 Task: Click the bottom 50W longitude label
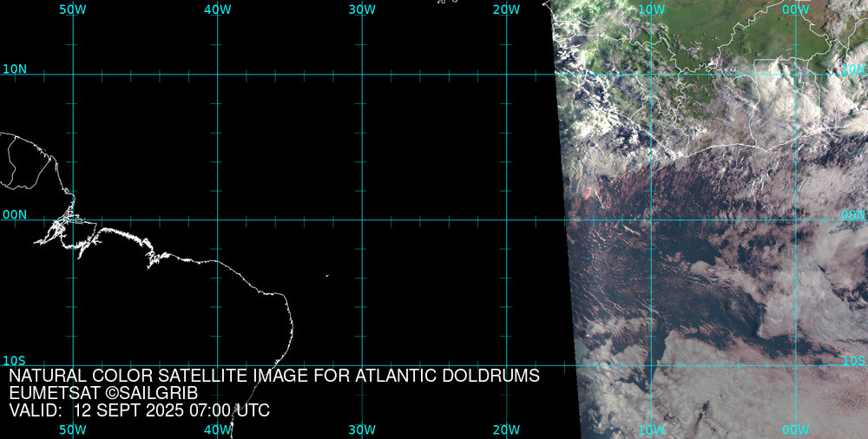(73, 429)
